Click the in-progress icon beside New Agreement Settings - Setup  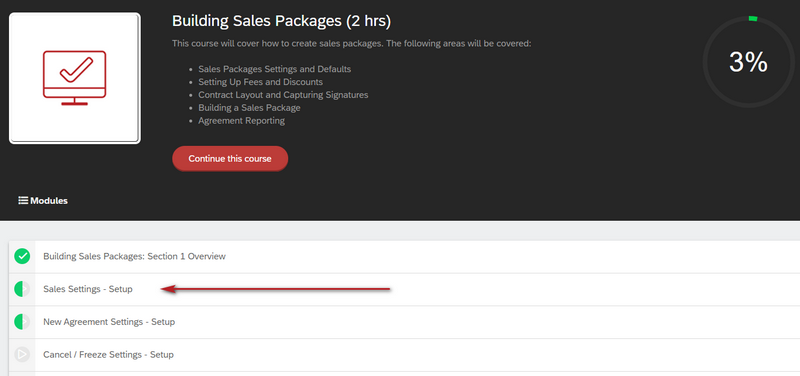(22, 322)
